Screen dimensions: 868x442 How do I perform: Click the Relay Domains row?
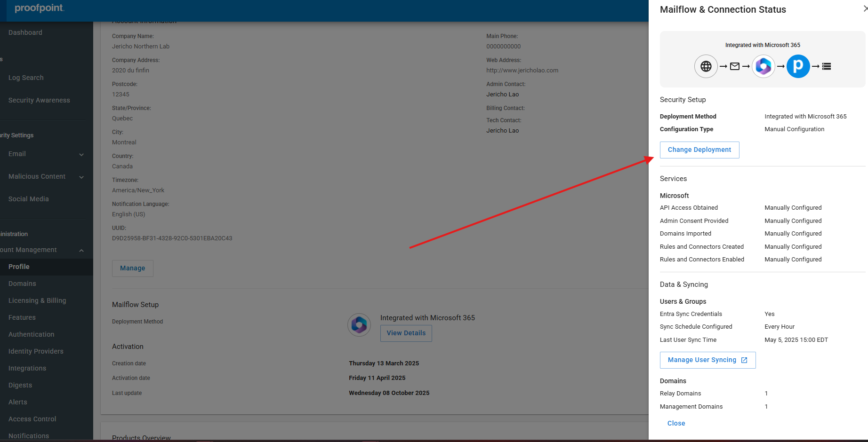[714, 394]
